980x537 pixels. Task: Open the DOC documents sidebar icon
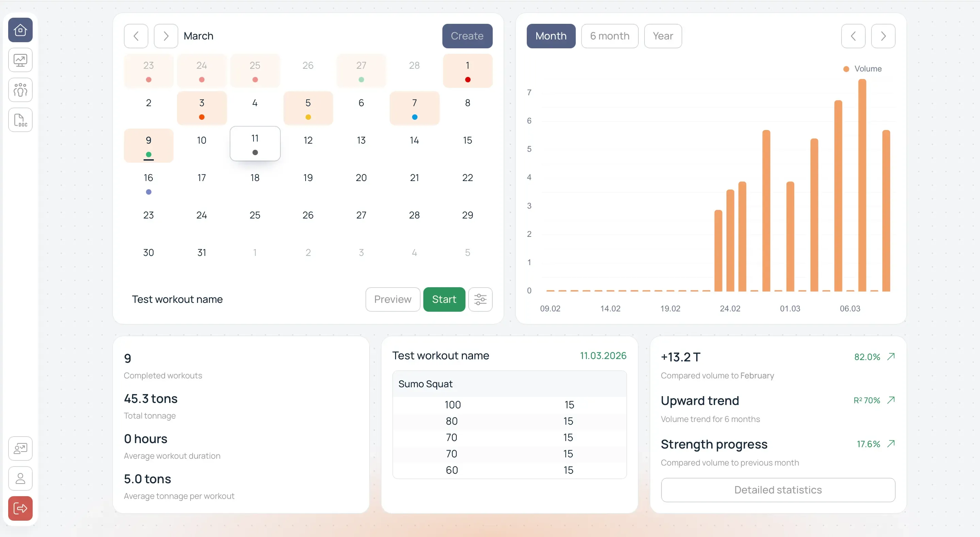20,120
